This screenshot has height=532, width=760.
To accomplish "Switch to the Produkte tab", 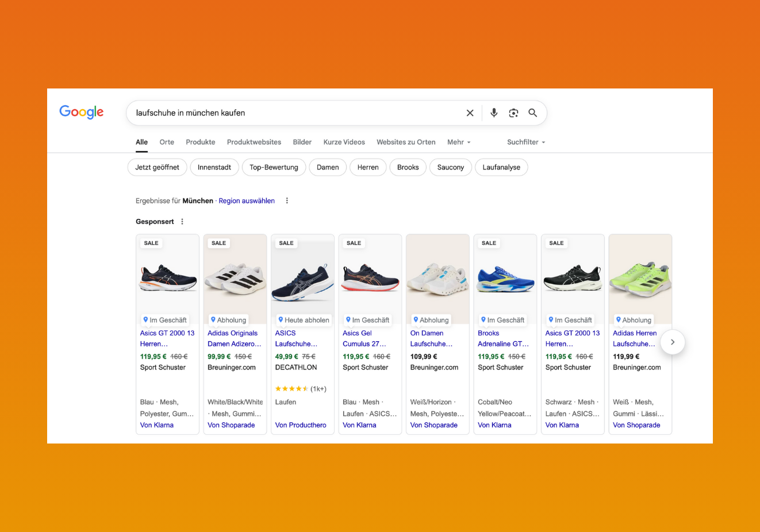I will click(x=201, y=142).
